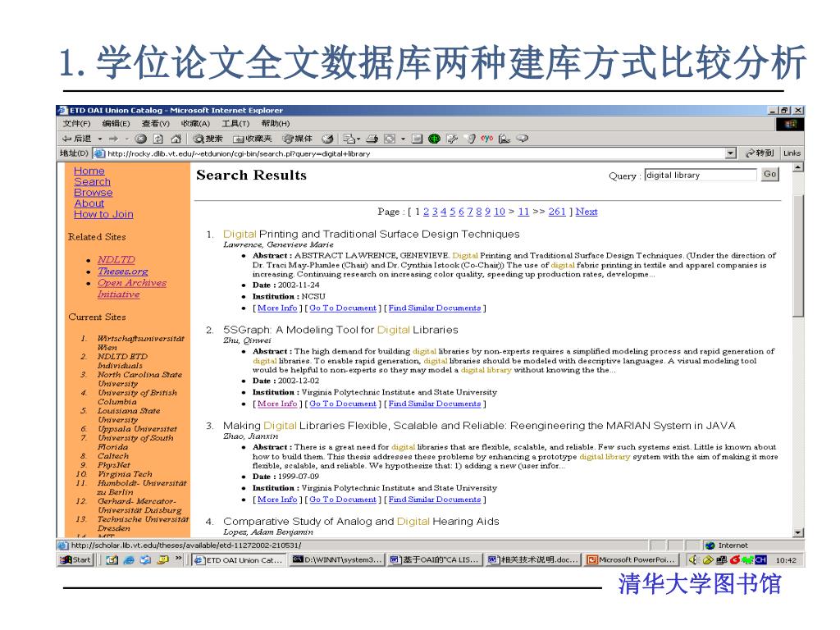Click Find Similar Documents for MARIAN result
The height and width of the screenshot is (630, 840).
pos(435,500)
